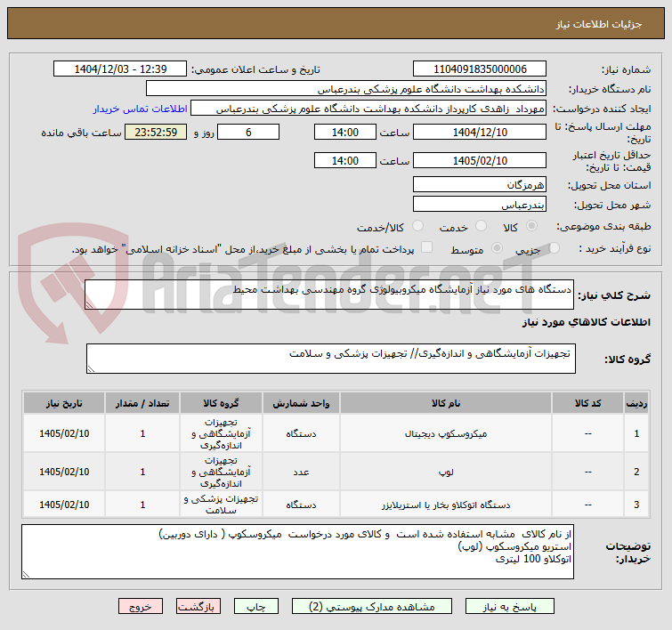The height and width of the screenshot is (630, 672).
Task: Click the گروه کالا text area
Action: 331,359
